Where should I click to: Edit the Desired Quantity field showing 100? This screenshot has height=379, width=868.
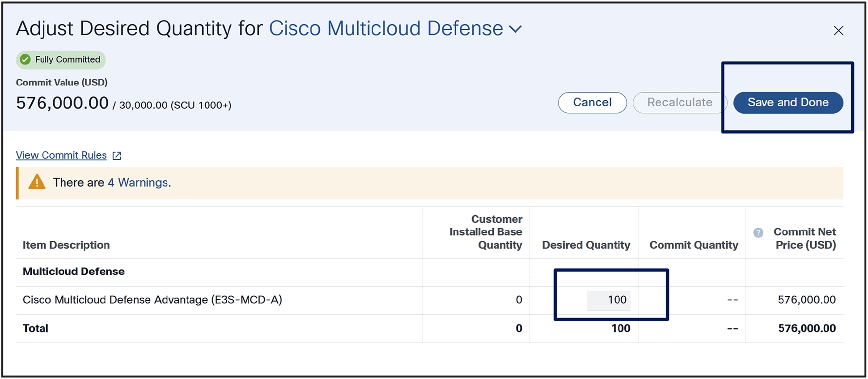(x=609, y=300)
